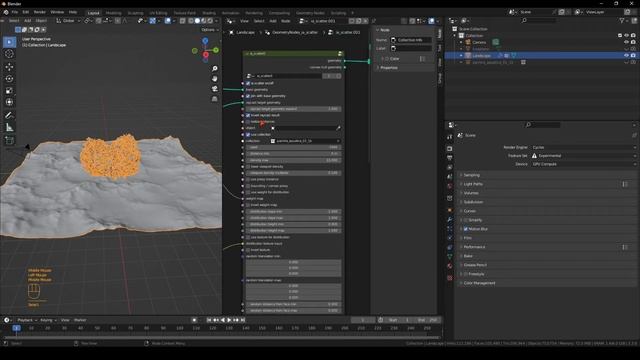
Task: Select the Measure tool in viewport toolbar
Action: [x=9, y=128]
